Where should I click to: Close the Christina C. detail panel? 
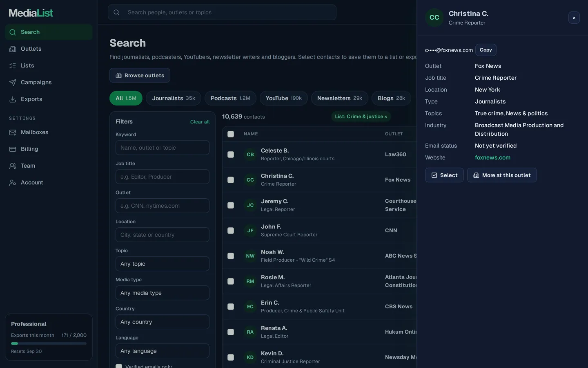click(574, 18)
